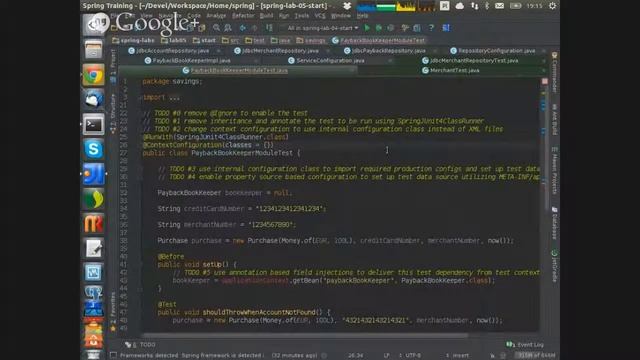
Task: Open the Maven Projects tool window on right
Action: [554, 170]
